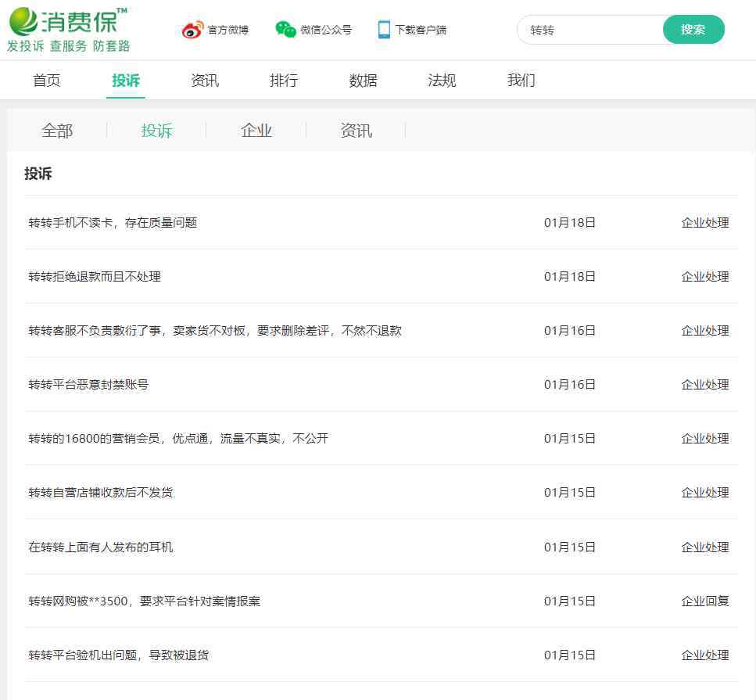Open 资讯 in main navigation bar
Screen dimensions: 756x700
point(205,80)
